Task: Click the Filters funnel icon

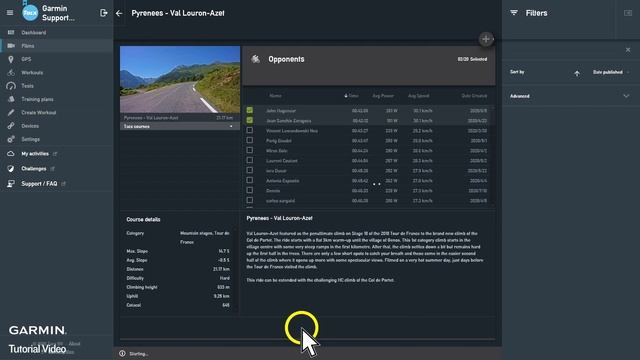Action: [x=514, y=13]
